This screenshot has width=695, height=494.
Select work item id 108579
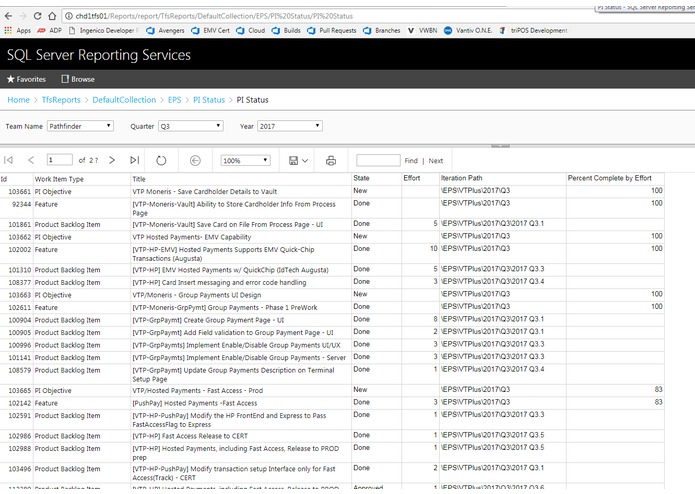click(x=20, y=370)
